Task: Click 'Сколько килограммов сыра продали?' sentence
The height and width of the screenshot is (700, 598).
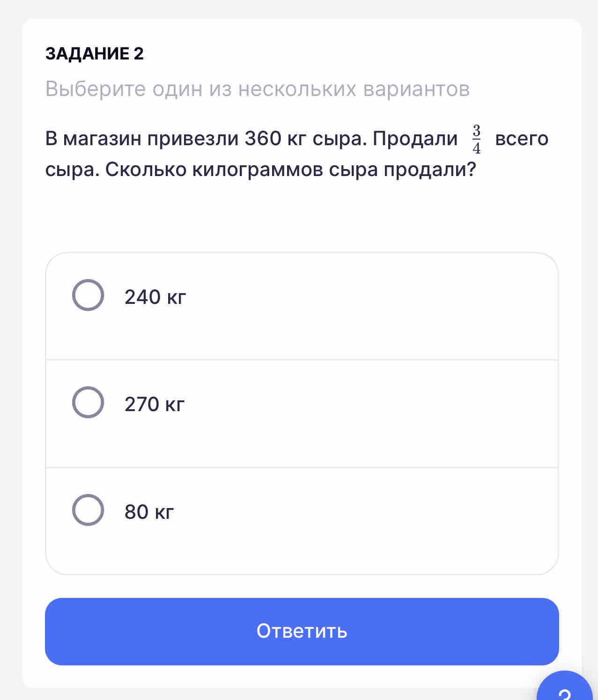Action: point(290,169)
